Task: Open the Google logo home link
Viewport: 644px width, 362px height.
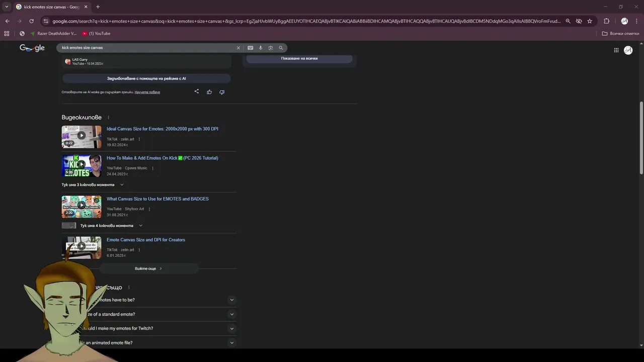Action: (32, 48)
